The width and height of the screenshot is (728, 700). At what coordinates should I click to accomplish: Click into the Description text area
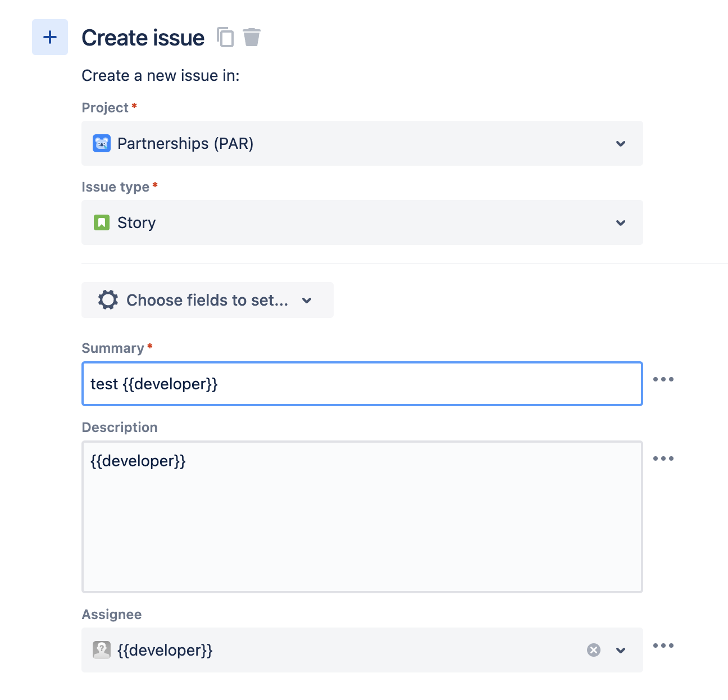(x=362, y=517)
